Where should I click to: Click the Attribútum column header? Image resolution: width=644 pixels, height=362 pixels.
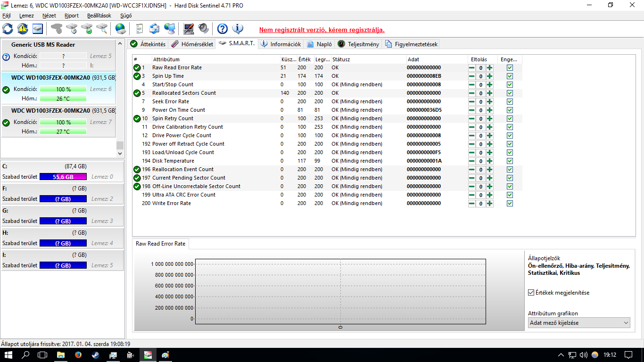coord(215,59)
